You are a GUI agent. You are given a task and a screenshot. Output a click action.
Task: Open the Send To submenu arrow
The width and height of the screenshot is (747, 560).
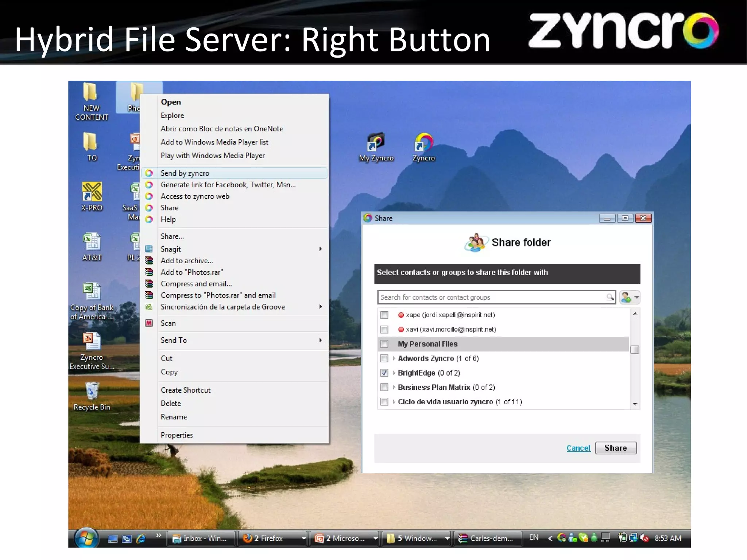pos(321,340)
